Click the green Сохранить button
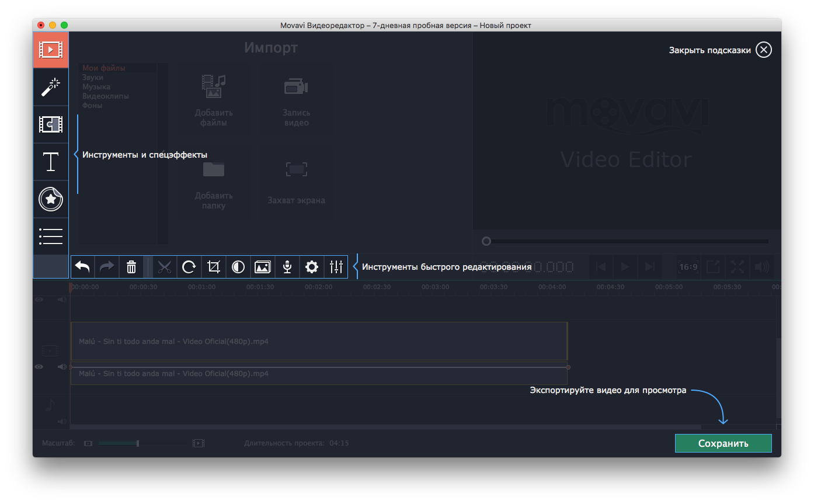The width and height of the screenshot is (814, 504). pyautogui.click(x=723, y=443)
